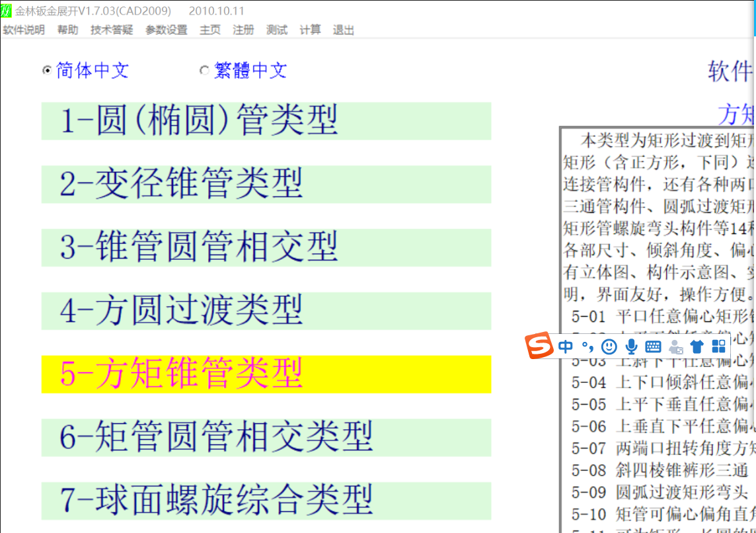
Task: Choose 6-矩管圆管相交类型 category
Action: [266, 438]
